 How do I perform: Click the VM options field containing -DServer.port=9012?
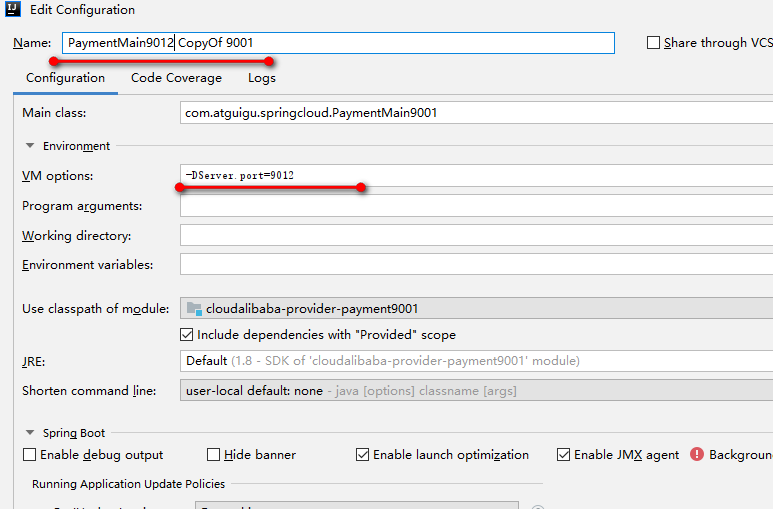click(x=476, y=176)
